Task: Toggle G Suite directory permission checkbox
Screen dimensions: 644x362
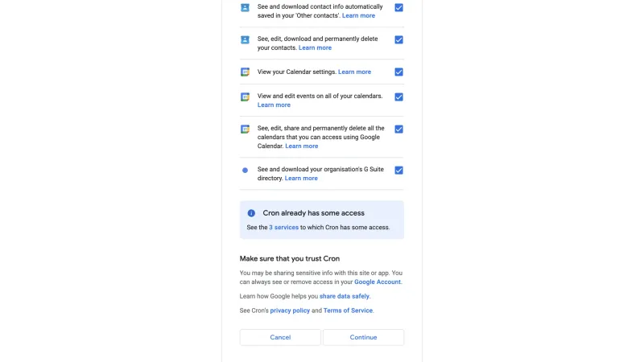Action: point(398,171)
